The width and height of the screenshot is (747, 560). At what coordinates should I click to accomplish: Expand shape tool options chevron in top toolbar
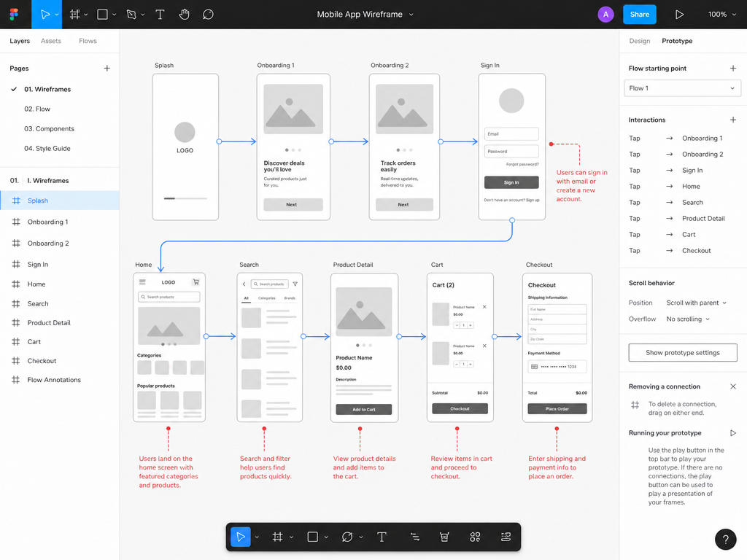[115, 15]
